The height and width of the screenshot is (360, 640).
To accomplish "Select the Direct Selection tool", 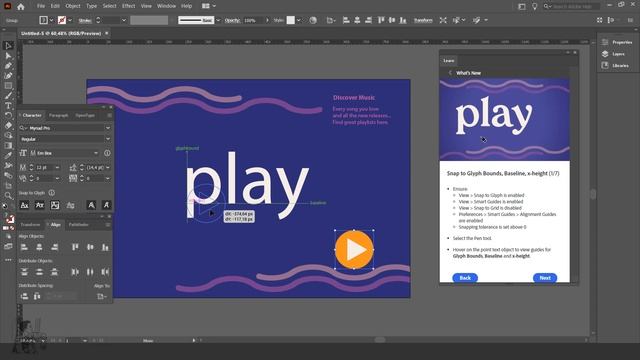I will (x=8, y=56).
